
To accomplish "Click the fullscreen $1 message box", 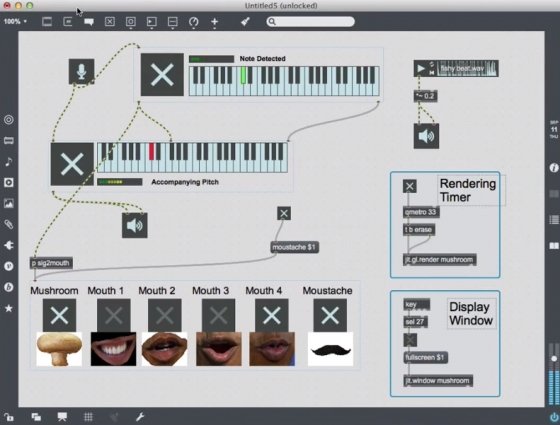I will [x=426, y=358].
